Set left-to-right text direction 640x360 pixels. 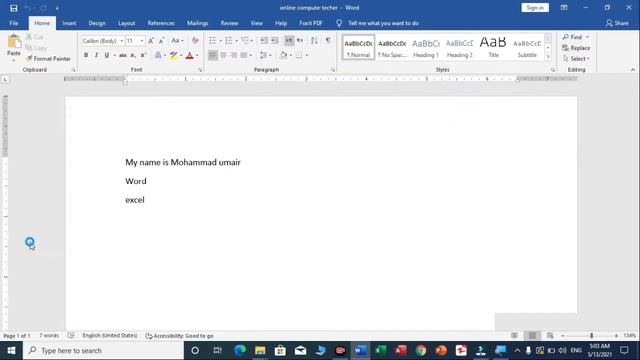pos(289,40)
